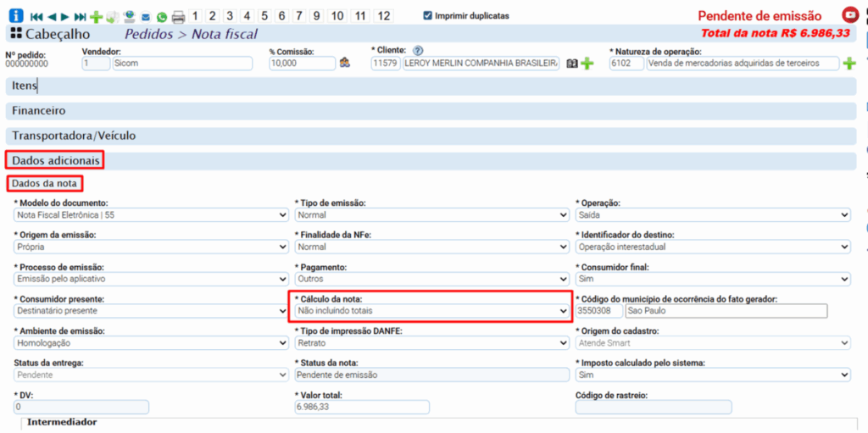Viewport: 868px width, 433px height.
Task: Open Tipo de emissão dropdown
Action: pos(431,214)
